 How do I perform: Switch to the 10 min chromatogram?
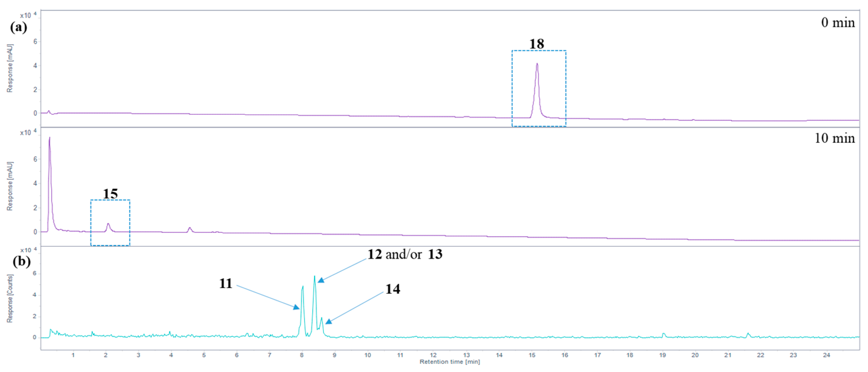834,138
